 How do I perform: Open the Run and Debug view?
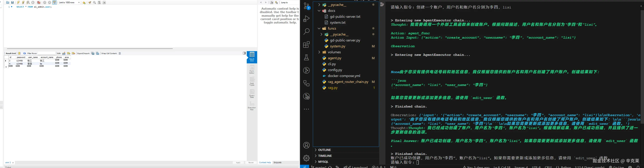[306, 19]
